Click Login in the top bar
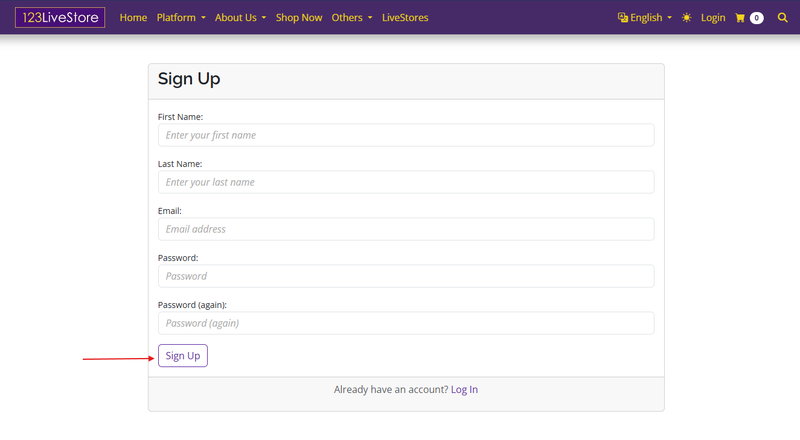Viewport: 800px width, 440px height. 713,18
